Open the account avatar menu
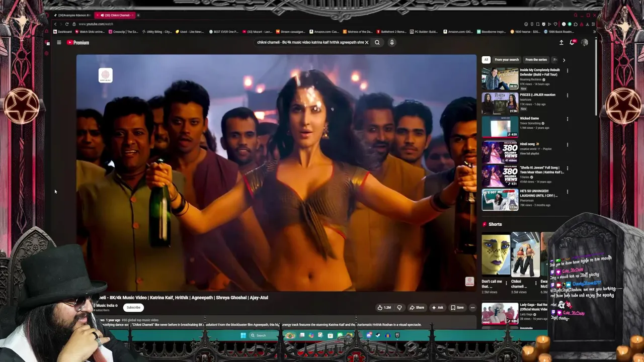644x362 pixels. coord(584,43)
